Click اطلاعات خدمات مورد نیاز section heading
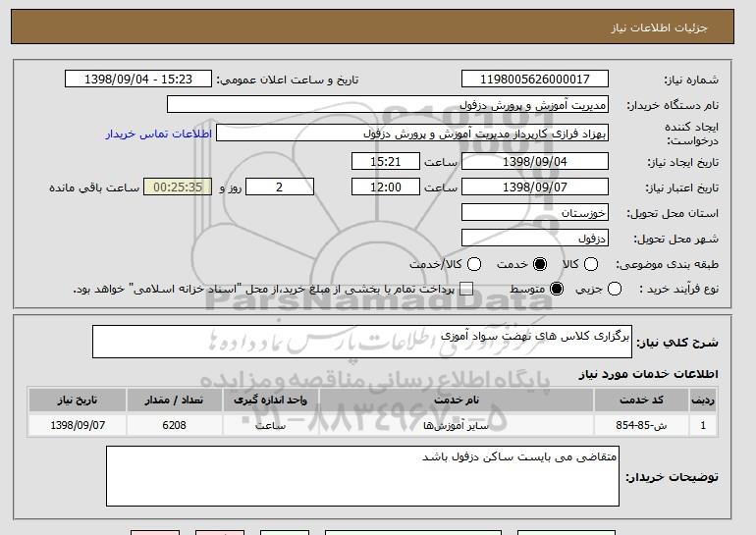Viewport: 756px width, 535px height. 648,374
